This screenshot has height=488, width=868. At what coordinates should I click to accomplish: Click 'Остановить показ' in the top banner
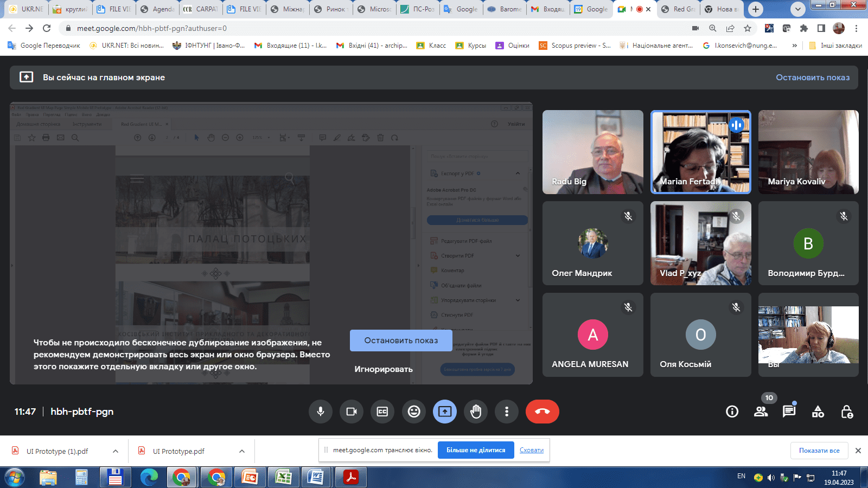click(x=812, y=78)
